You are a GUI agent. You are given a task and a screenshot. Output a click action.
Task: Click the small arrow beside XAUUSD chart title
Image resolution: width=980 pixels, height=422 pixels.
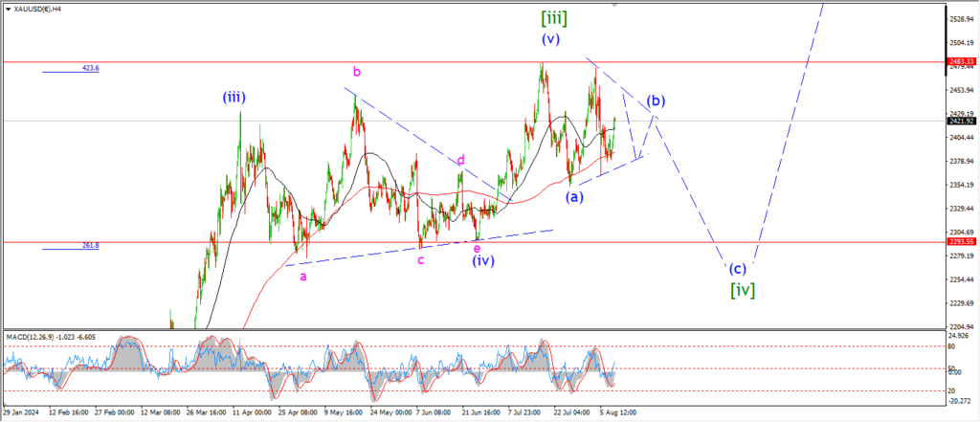[7, 9]
